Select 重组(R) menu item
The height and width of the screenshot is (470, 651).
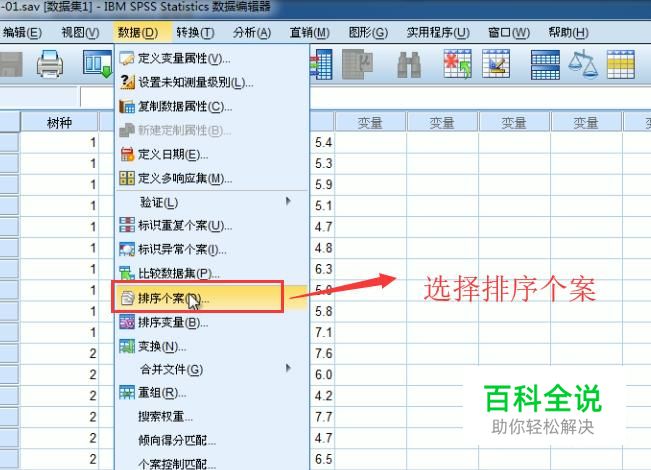[212, 392]
